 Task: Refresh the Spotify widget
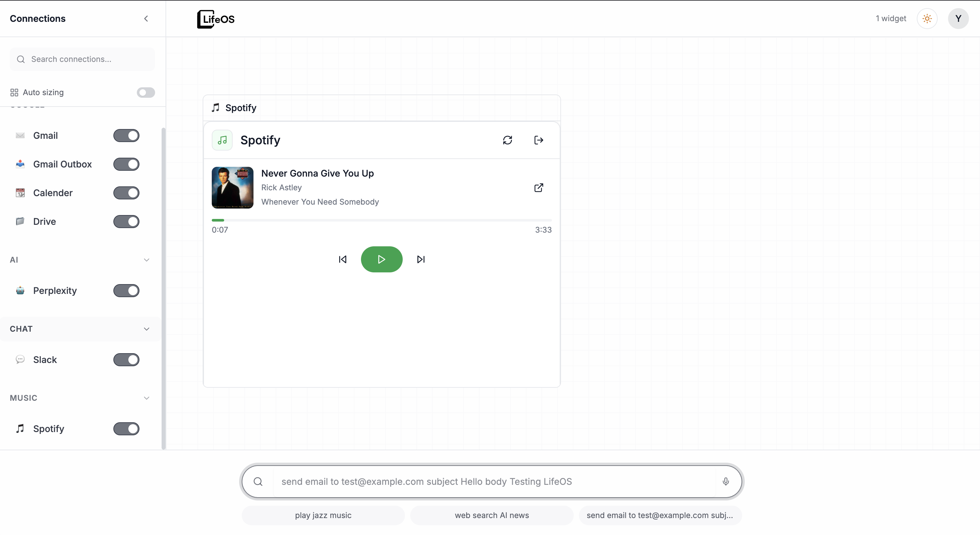(x=507, y=140)
